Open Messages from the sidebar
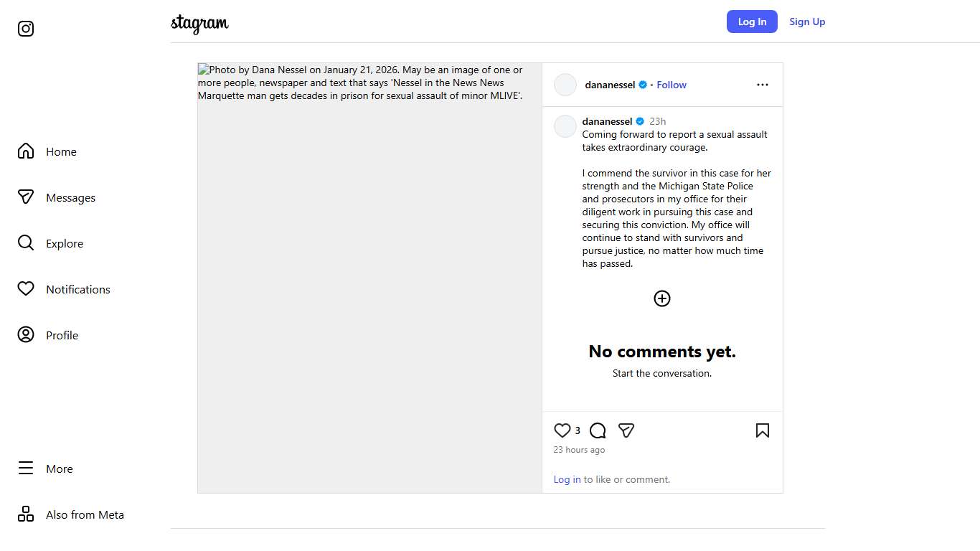Image resolution: width=980 pixels, height=551 pixels. (26, 197)
